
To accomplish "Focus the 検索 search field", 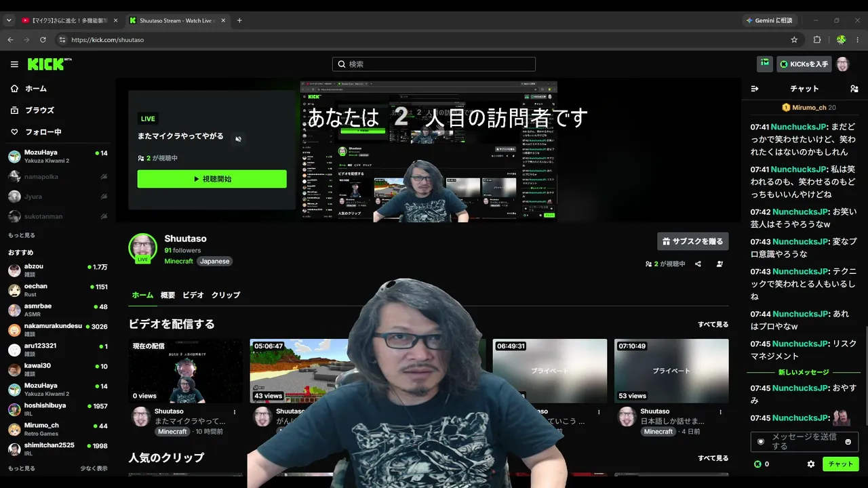I will (434, 64).
